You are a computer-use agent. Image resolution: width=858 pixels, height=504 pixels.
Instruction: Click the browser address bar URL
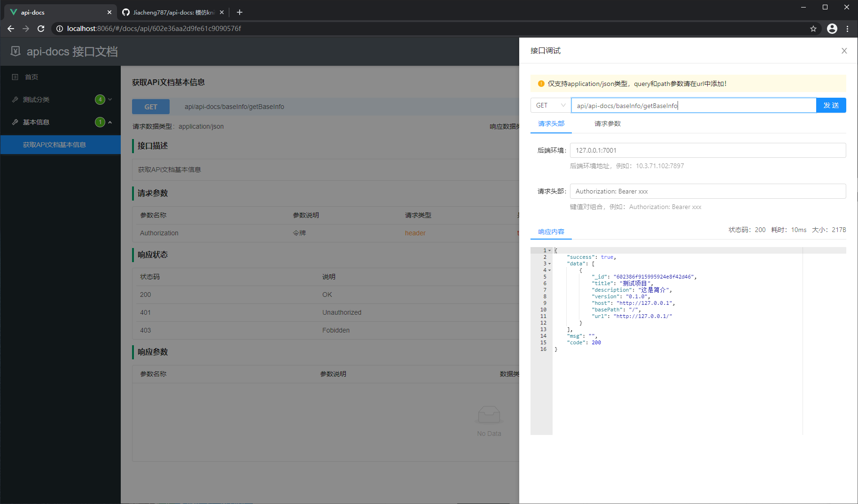(x=154, y=29)
